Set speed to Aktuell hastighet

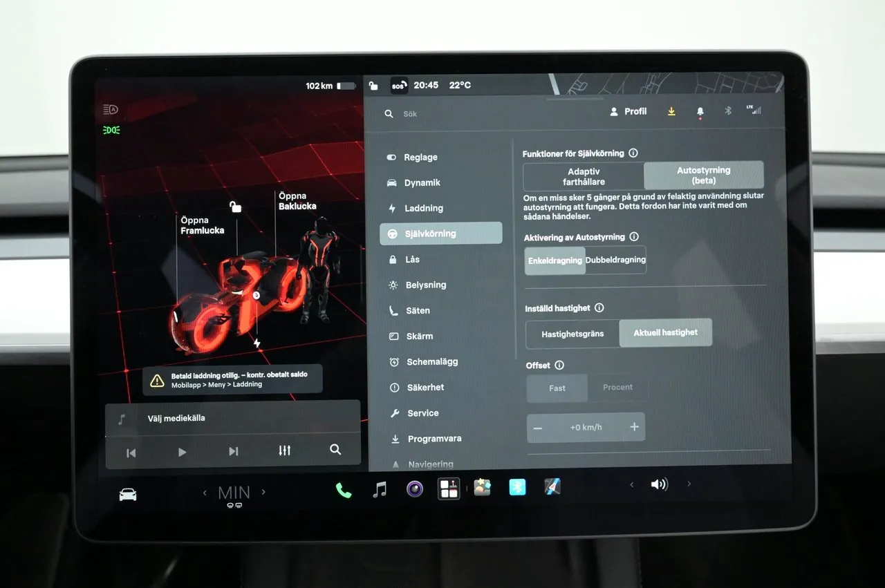pyautogui.click(x=665, y=333)
